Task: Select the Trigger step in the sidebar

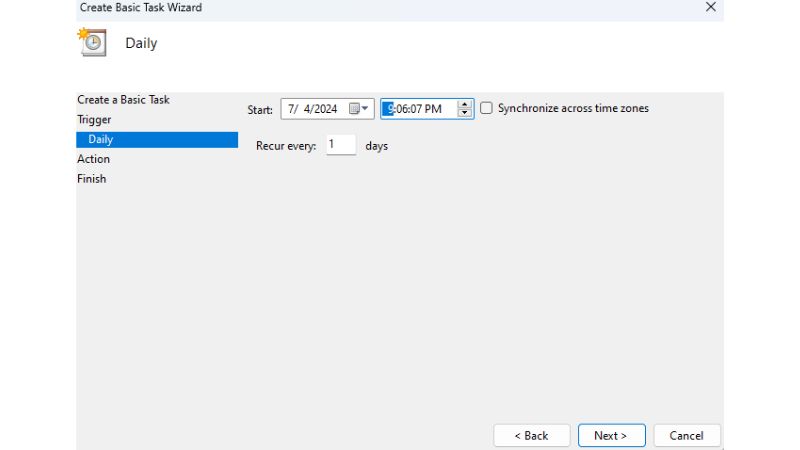Action: coord(94,120)
